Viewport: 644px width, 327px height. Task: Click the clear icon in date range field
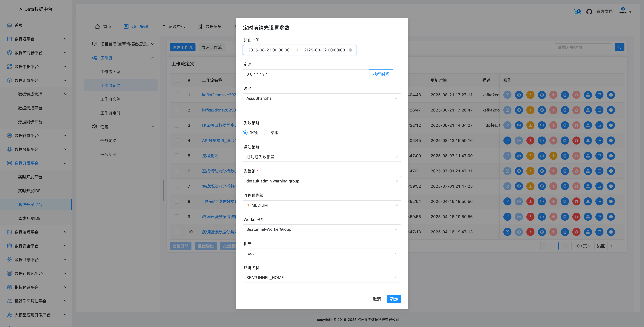tap(350, 50)
